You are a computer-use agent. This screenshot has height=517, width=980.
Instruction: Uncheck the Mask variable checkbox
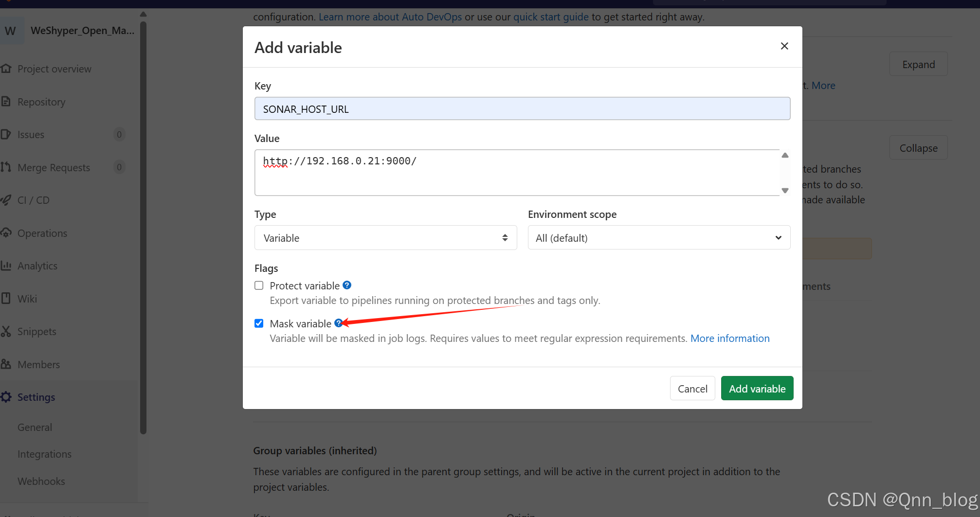[x=259, y=323]
